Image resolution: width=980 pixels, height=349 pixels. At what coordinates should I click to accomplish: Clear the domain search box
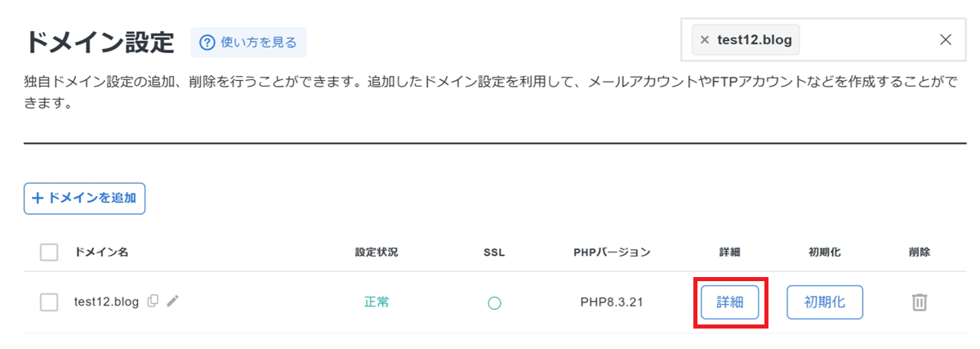(946, 40)
